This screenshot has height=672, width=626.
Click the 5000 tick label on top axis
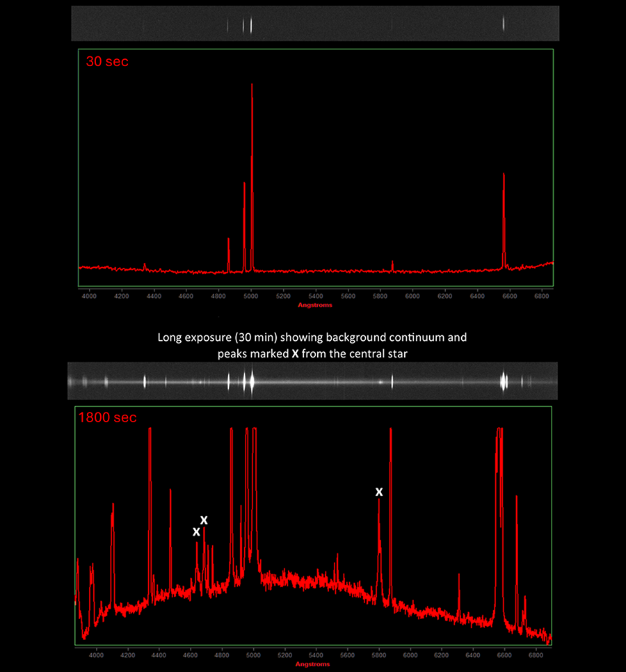251,296
